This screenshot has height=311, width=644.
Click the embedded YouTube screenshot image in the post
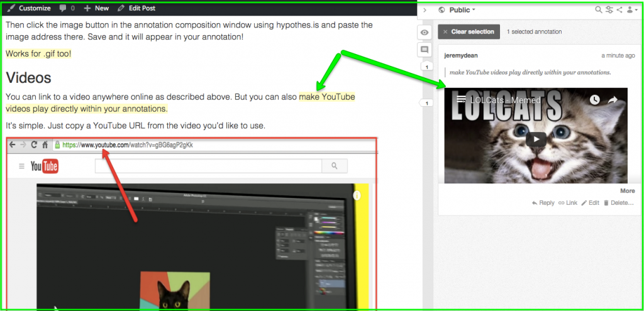point(192,224)
